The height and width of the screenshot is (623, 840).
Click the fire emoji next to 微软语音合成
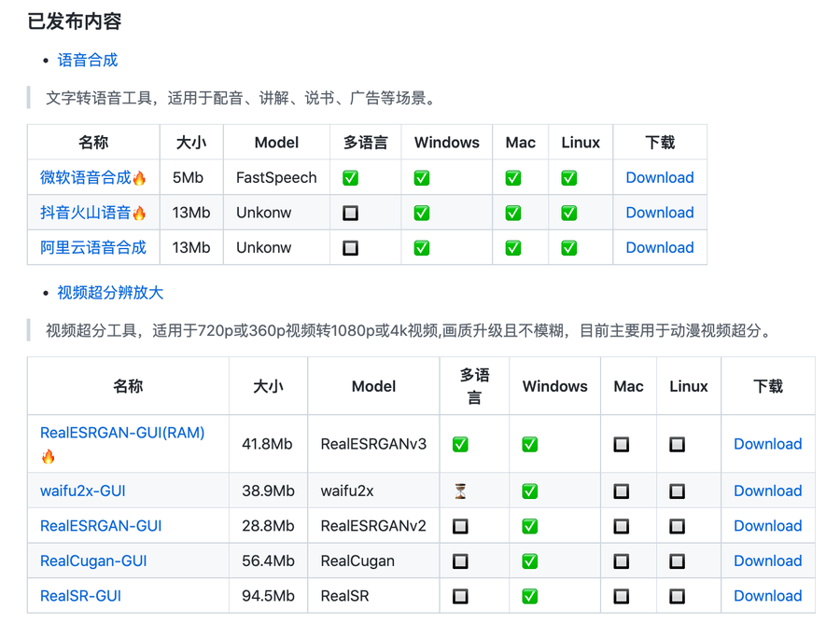point(139,178)
